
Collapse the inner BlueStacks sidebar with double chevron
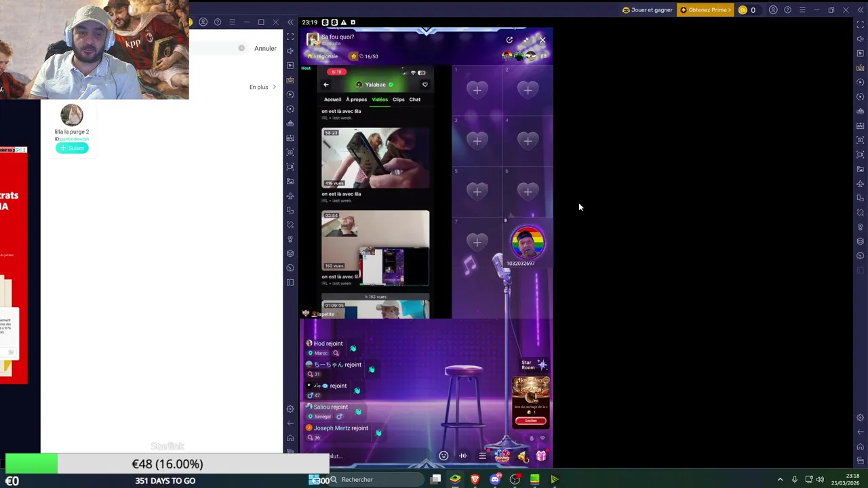point(290,22)
